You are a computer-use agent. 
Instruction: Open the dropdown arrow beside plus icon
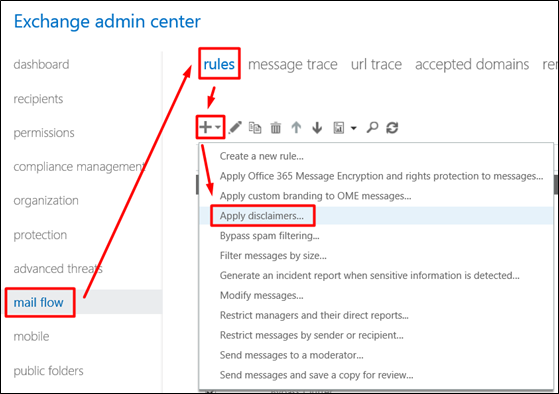(x=218, y=127)
